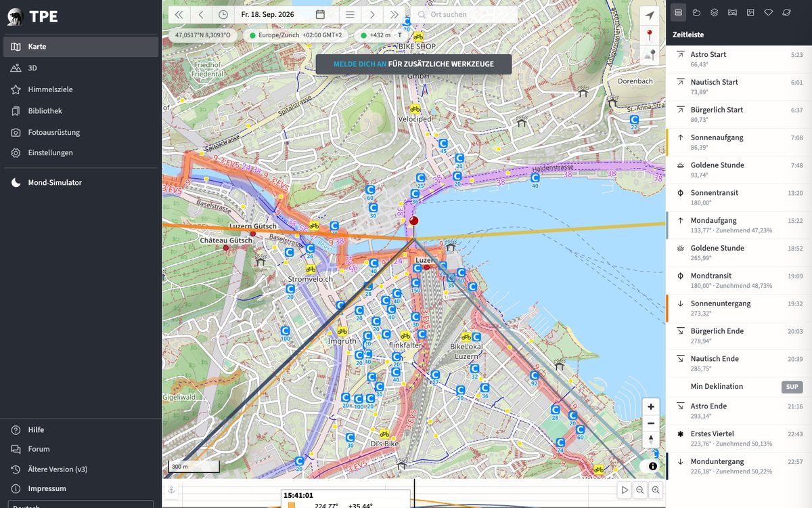Image resolution: width=812 pixels, height=508 pixels.
Task: Open the hamburger events menu in toolbar
Action: tap(350, 14)
